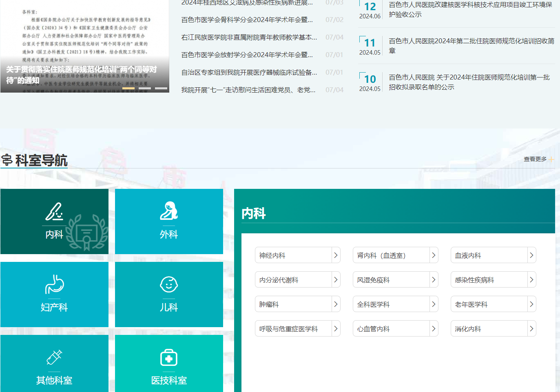Click date badge 12 2024.06
This screenshot has height=392, width=560.
[x=370, y=10]
